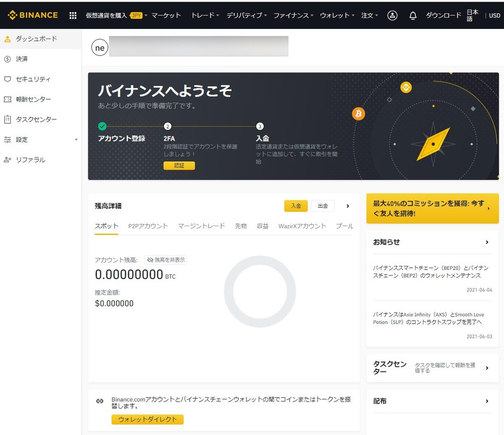504x435 pixels.
Task: Select the リファラル icon in sidebar
Action: click(x=8, y=160)
